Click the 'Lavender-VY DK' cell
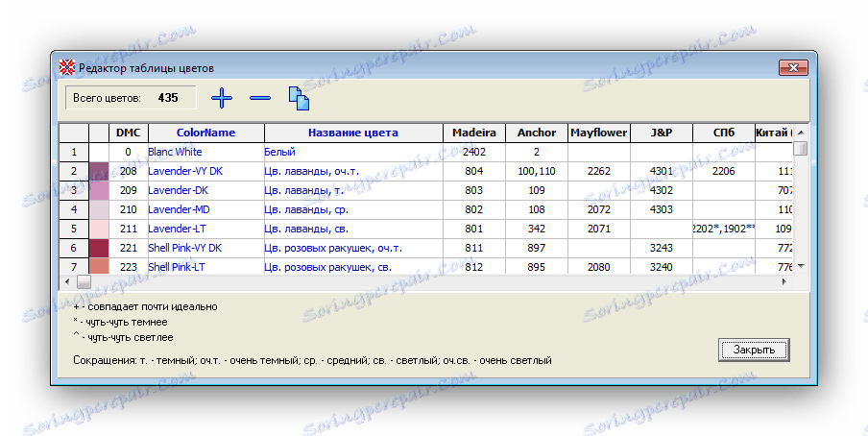868x436 pixels. pos(205,171)
